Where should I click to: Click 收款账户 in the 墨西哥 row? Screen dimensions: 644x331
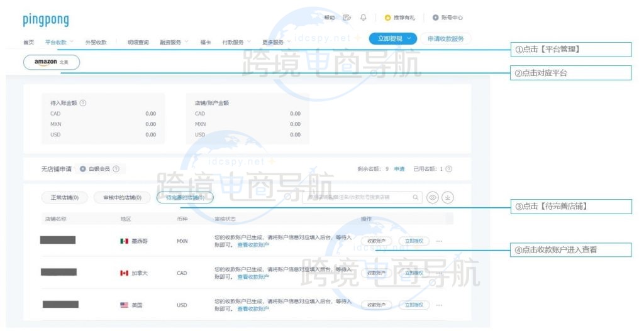coord(377,241)
